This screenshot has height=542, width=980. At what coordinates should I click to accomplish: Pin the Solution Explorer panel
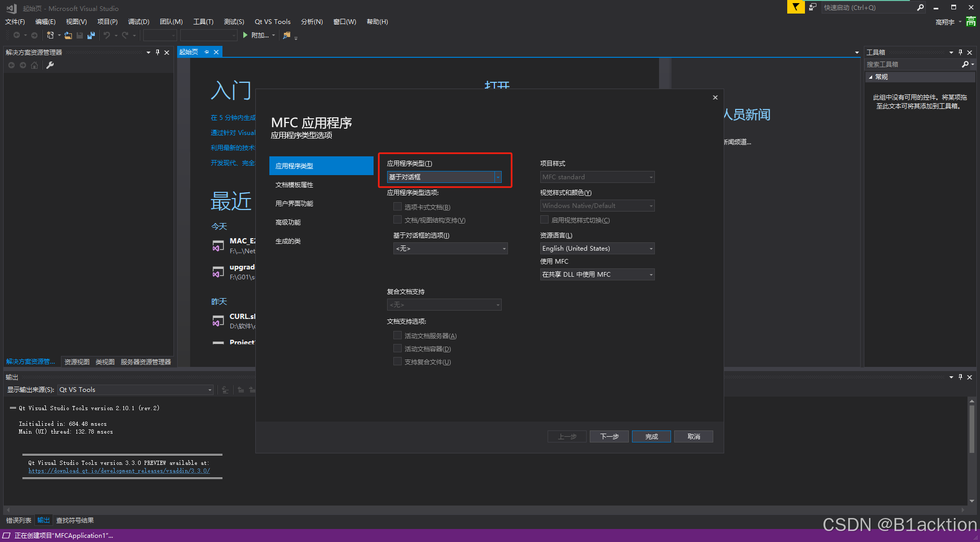click(x=157, y=52)
